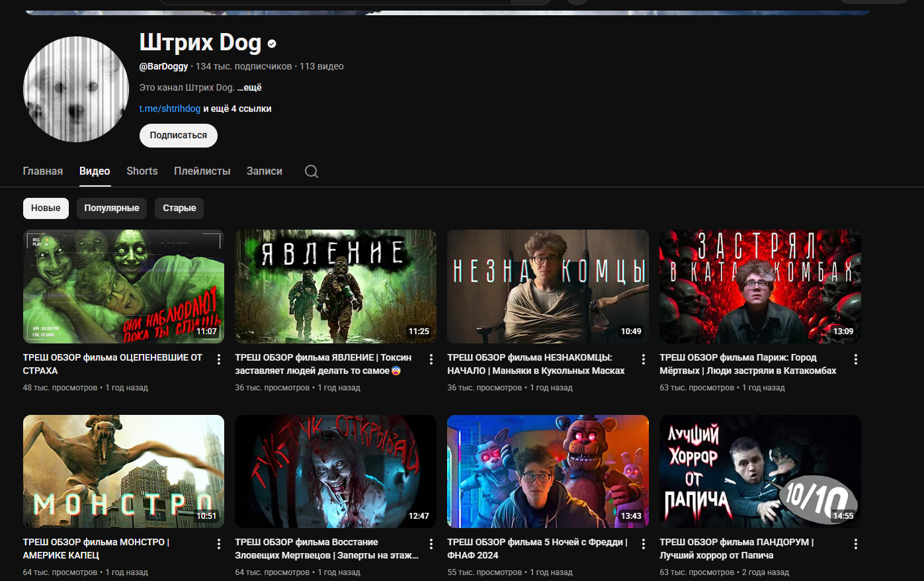Open title 'ТРЕШ ОБЗОР фильма ПАНДОРУМ'

(737, 549)
